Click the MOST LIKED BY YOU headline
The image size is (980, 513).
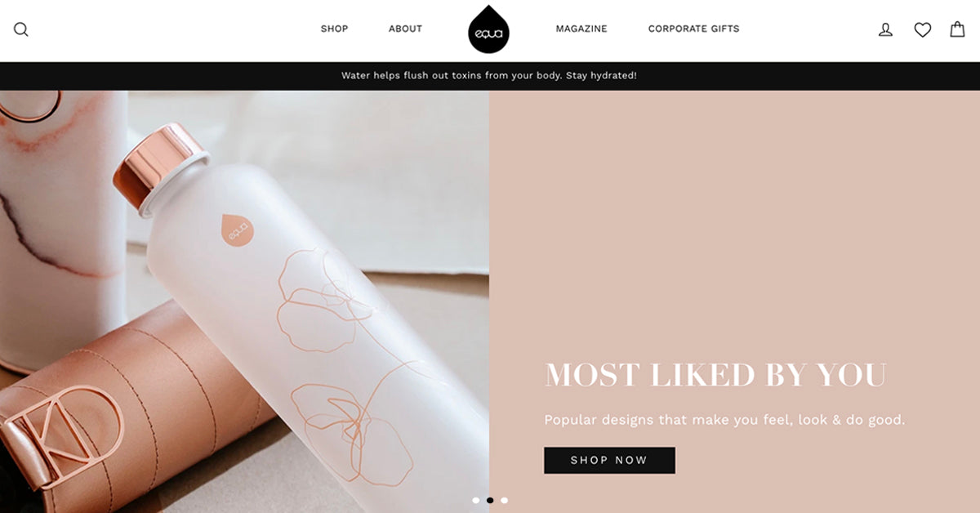coord(715,375)
